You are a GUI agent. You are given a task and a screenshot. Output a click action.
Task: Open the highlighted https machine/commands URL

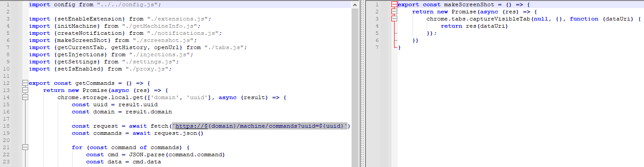(x=260, y=126)
